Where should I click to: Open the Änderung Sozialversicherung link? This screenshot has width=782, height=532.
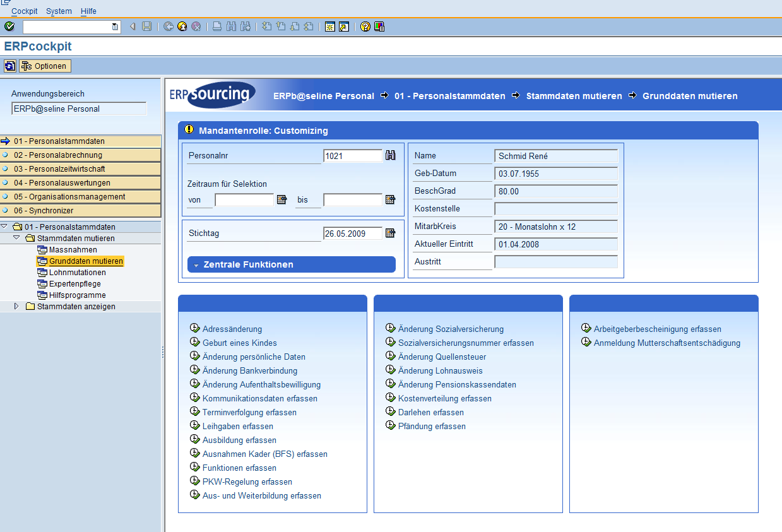[451, 329]
